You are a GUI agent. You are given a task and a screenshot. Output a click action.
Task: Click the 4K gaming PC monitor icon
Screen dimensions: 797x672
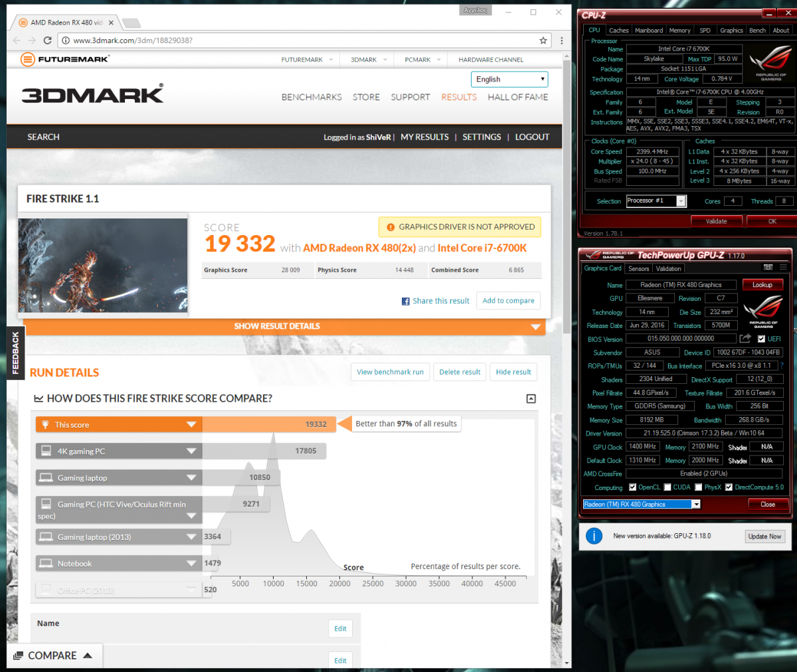46,451
